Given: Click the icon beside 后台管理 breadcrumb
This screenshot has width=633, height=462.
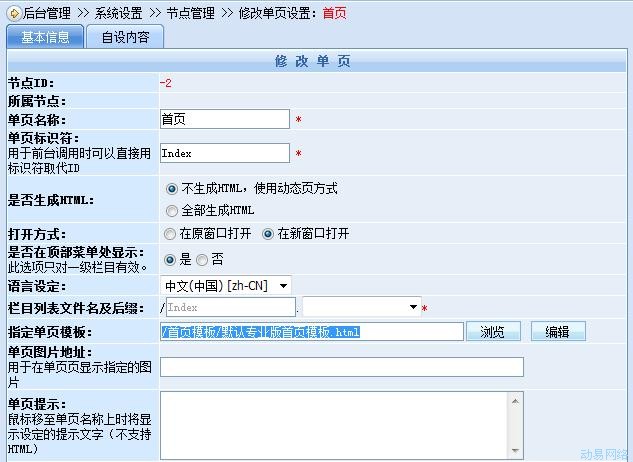Looking at the screenshot, I should [13, 12].
